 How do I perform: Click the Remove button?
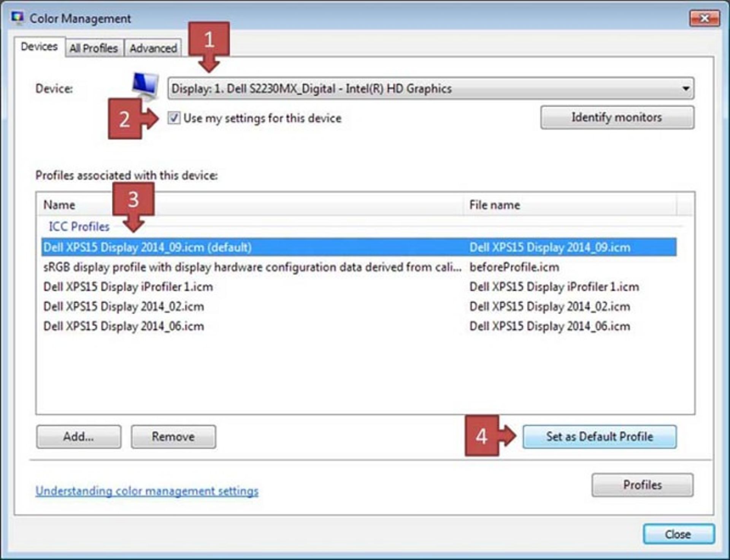click(173, 437)
